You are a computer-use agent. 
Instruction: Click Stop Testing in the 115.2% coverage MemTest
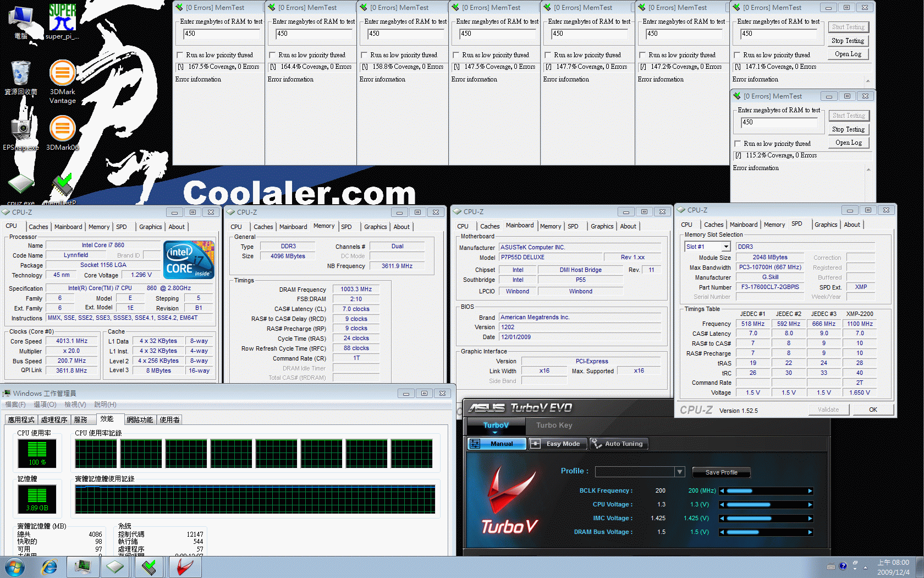click(848, 129)
